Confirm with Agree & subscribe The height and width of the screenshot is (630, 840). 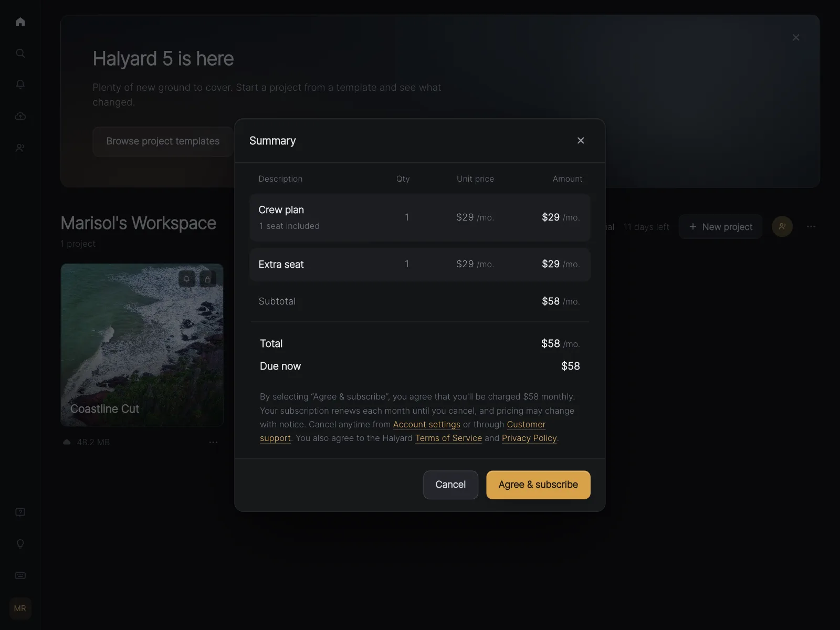pyautogui.click(x=538, y=485)
